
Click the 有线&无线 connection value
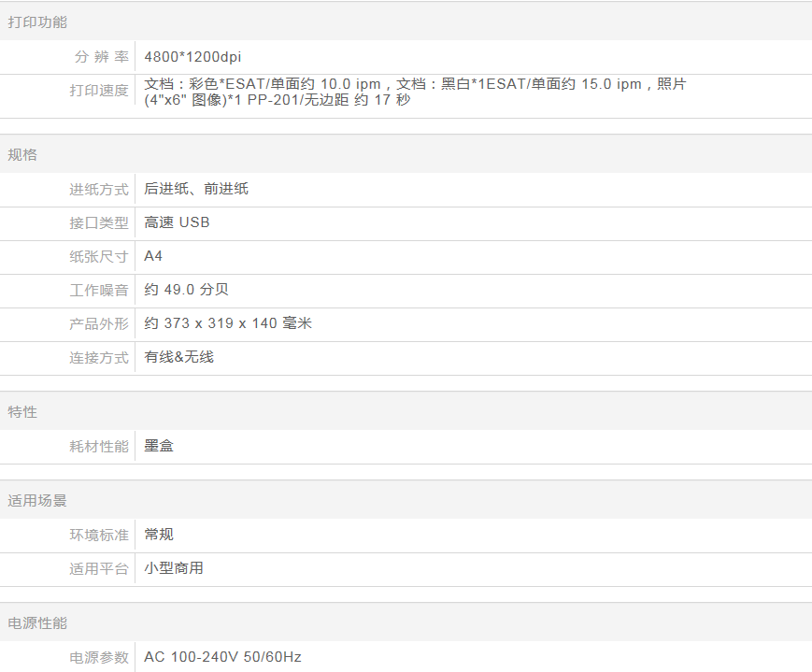[178, 357]
